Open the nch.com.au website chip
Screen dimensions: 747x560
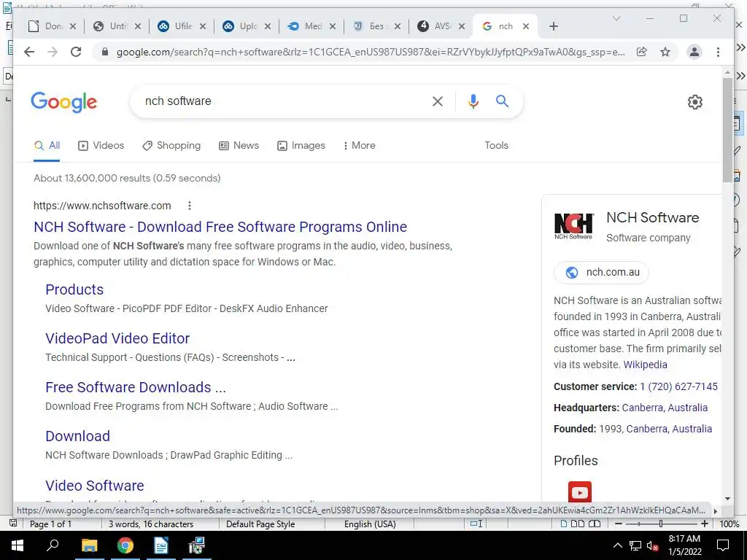tap(601, 273)
